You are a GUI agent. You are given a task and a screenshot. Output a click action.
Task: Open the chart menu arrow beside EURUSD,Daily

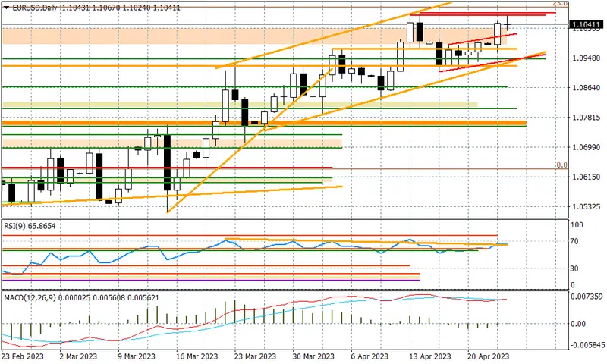(6, 8)
